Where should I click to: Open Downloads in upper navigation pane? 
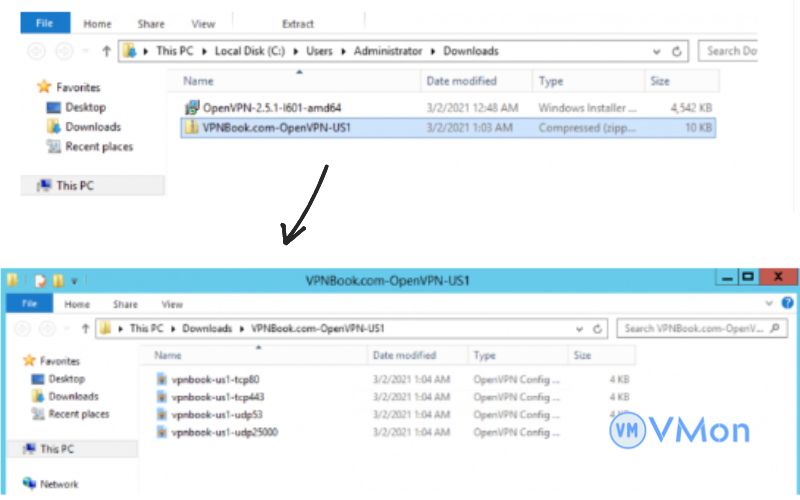pos(93,127)
